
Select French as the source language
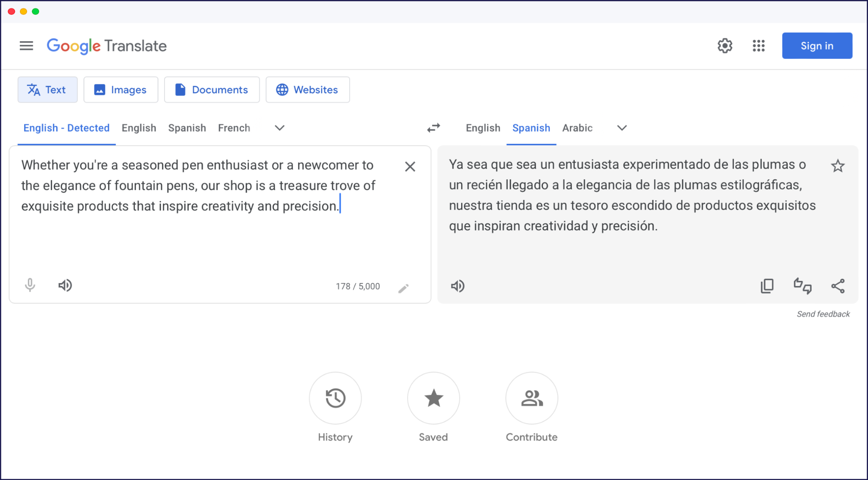(x=234, y=128)
